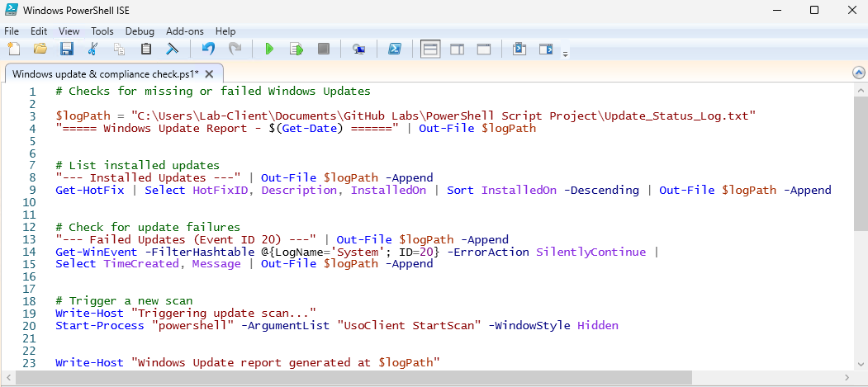Viewport: 868px width, 387px height.
Task: Click the horizontal scrollbar thumb
Action: pos(352,377)
